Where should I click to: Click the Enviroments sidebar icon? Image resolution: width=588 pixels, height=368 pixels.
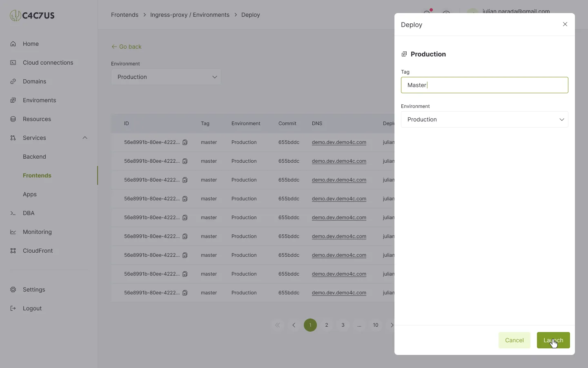13,100
